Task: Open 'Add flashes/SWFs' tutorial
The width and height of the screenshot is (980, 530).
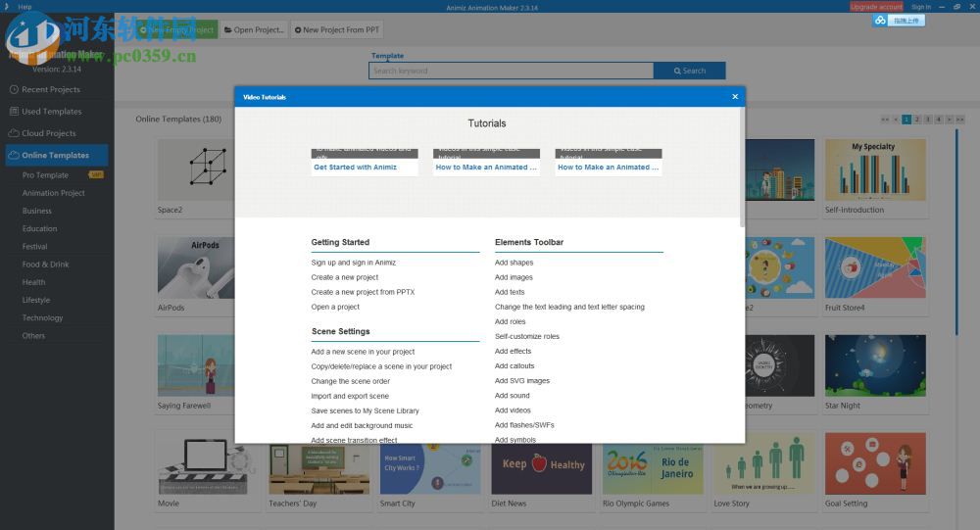Action: [524, 425]
